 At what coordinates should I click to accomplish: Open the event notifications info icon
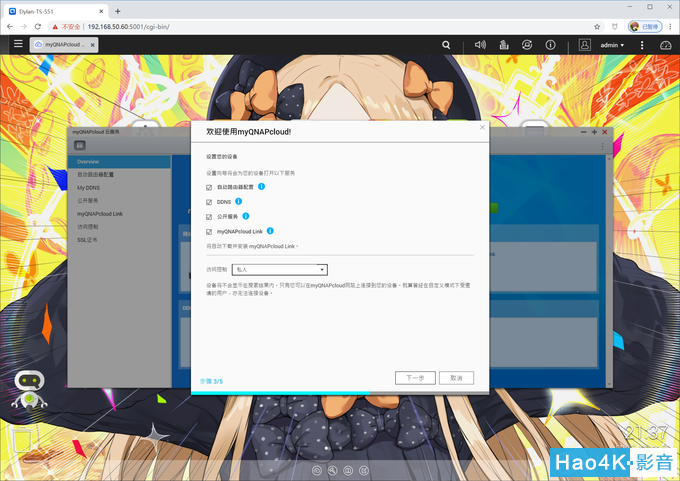(550, 45)
